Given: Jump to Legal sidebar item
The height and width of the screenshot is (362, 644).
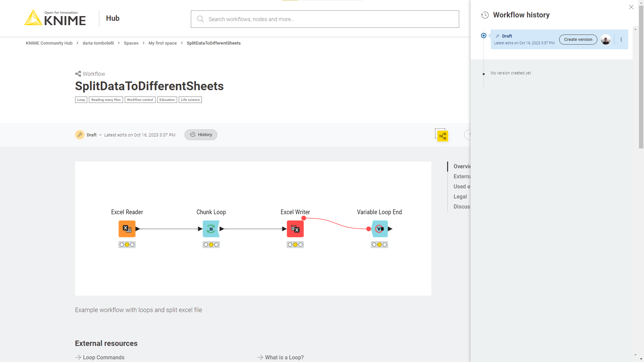Looking at the screenshot, I should (x=460, y=196).
